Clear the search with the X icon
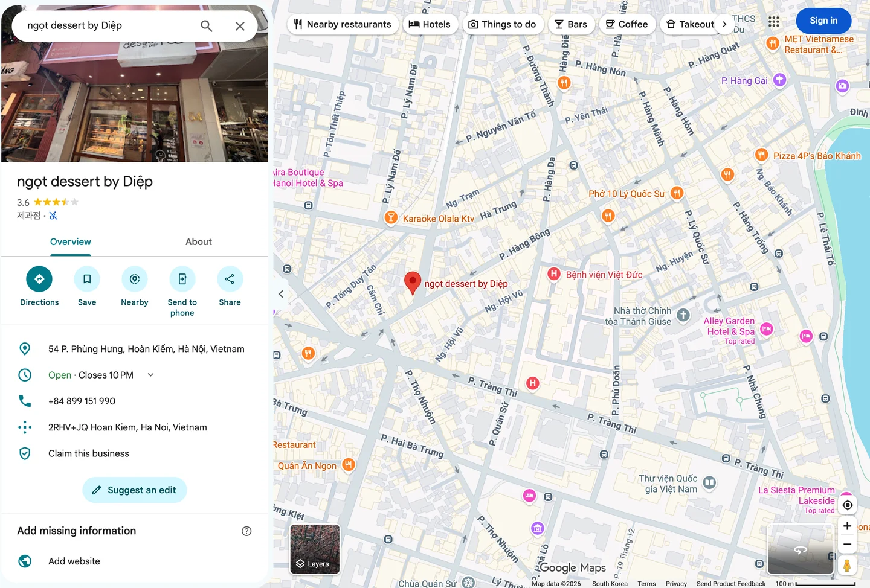Image resolution: width=870 pixels, height=588 pixels. (240, 26)
